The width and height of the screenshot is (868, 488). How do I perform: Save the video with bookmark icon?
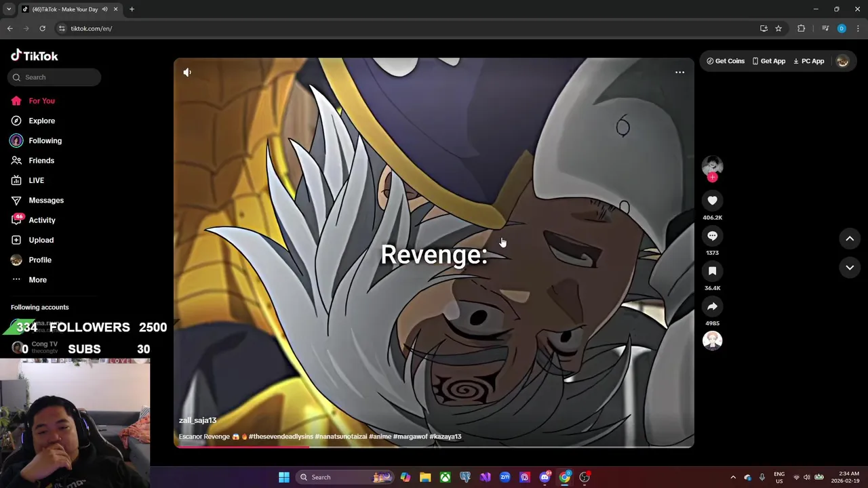(x=712, y=271)
